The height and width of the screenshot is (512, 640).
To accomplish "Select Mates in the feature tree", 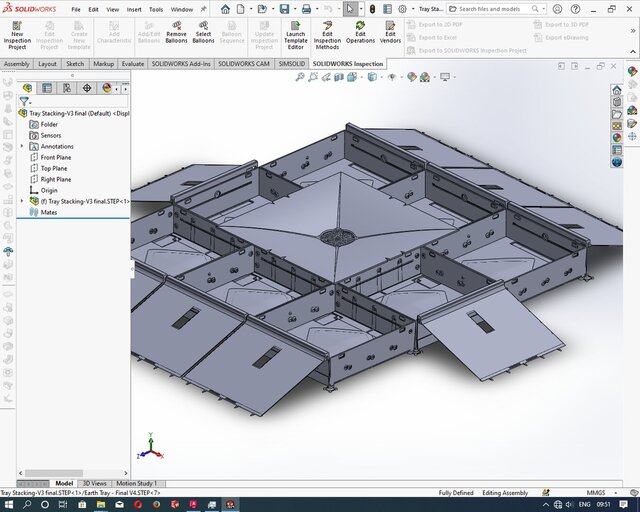I will [48, 212].
